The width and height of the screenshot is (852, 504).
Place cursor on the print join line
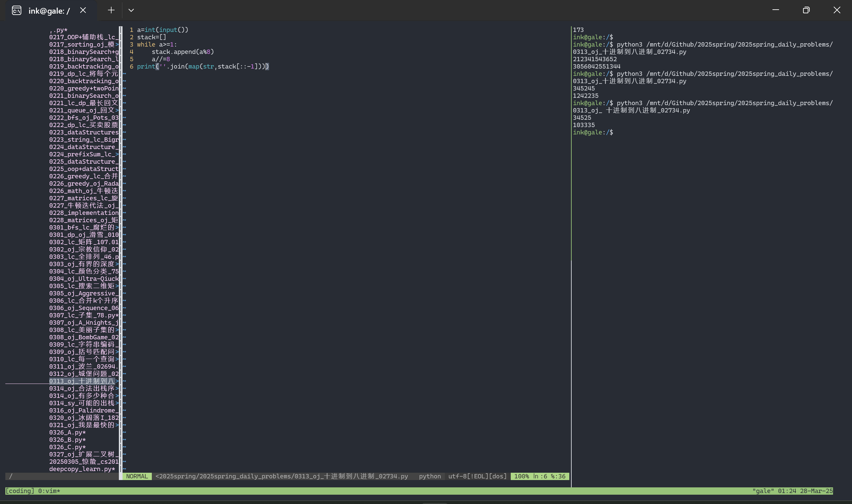[x=203, y=66]
